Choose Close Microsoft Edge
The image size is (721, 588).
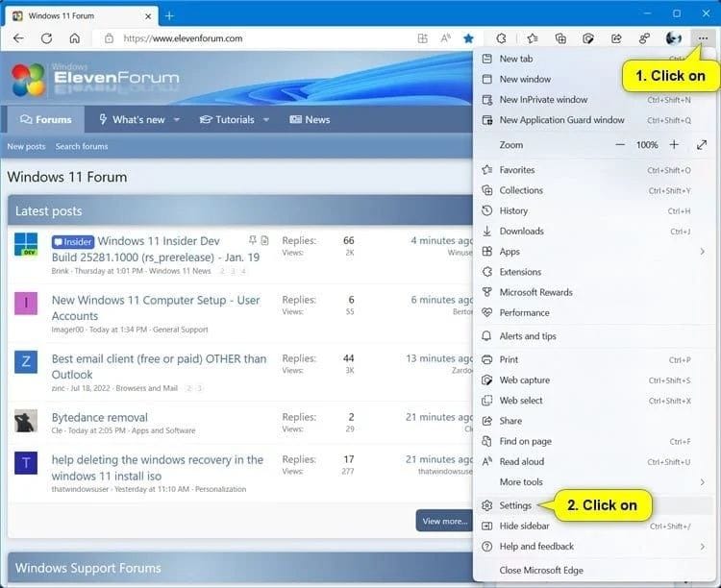tap(594, 570)
